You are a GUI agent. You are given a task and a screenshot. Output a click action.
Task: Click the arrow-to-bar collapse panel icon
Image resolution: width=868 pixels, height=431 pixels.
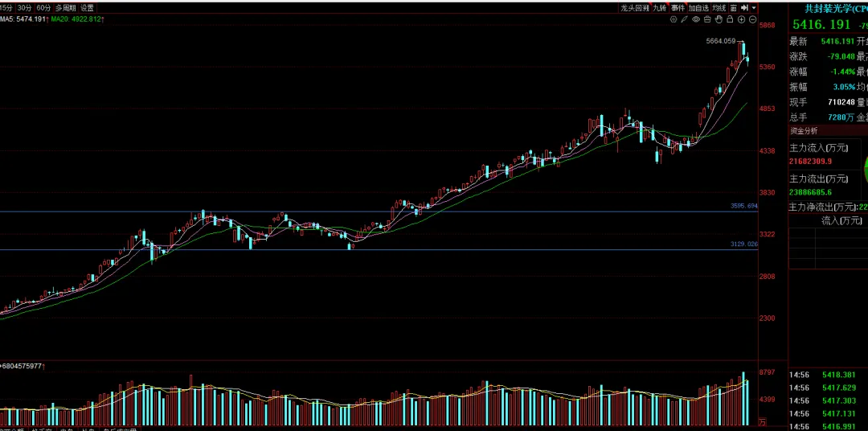tap(745, 8)
